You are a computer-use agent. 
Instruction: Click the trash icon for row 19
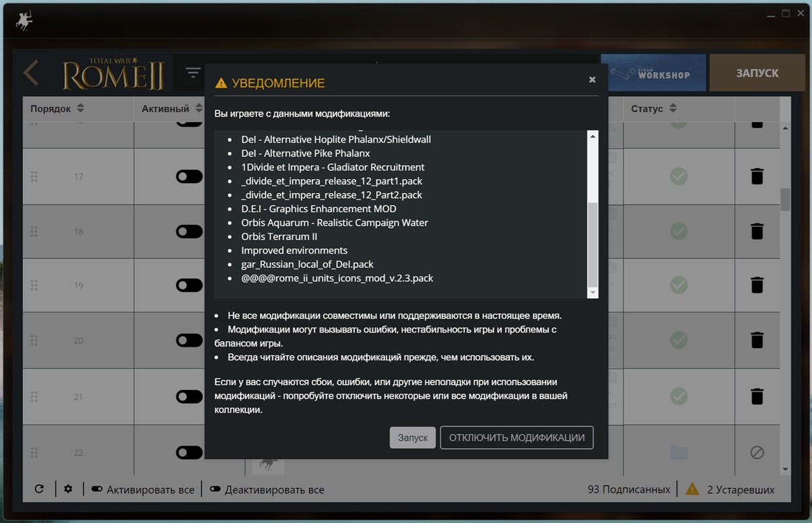[757, 285]
